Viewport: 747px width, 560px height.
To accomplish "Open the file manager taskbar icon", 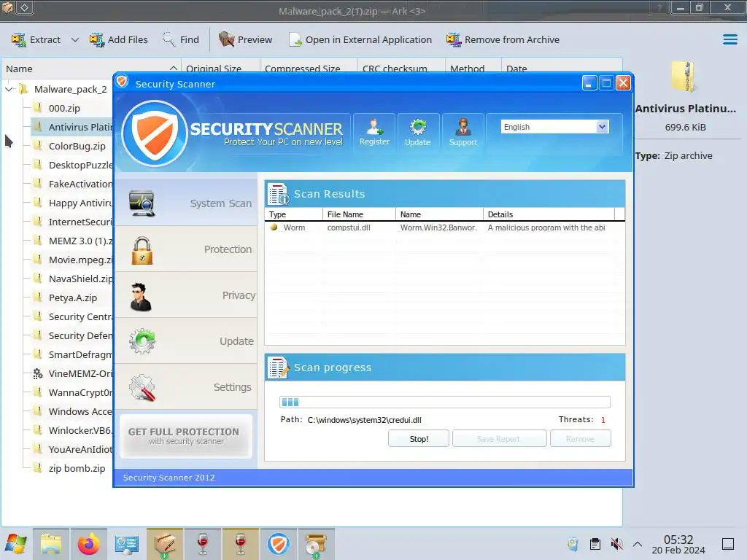I will 51,544.
